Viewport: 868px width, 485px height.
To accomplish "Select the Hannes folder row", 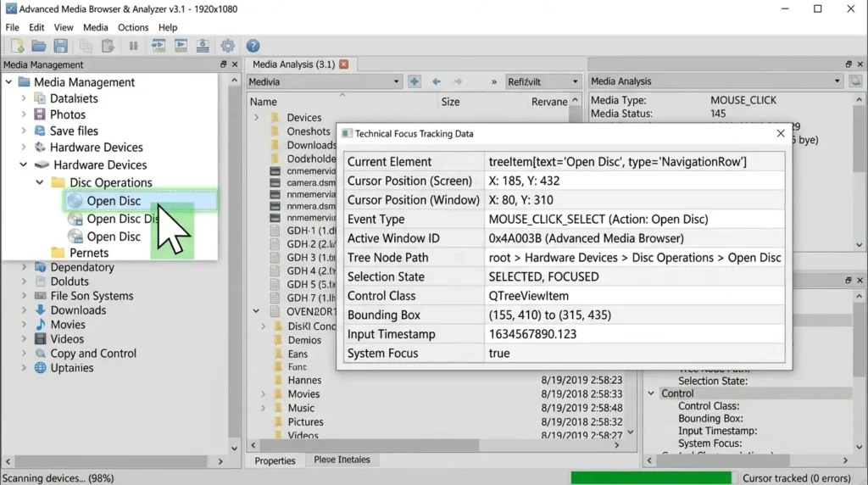I will pyautogui.click(x=304, y=381).
